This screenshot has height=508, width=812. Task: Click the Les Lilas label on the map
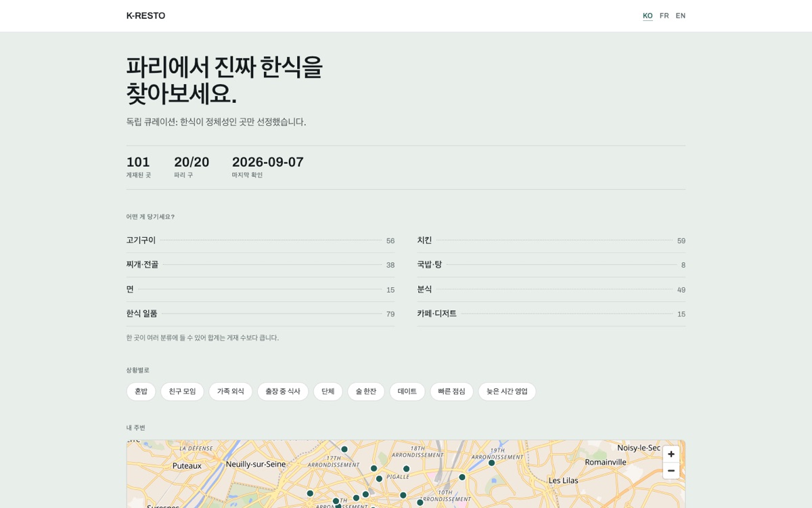(x=563, y=480)
